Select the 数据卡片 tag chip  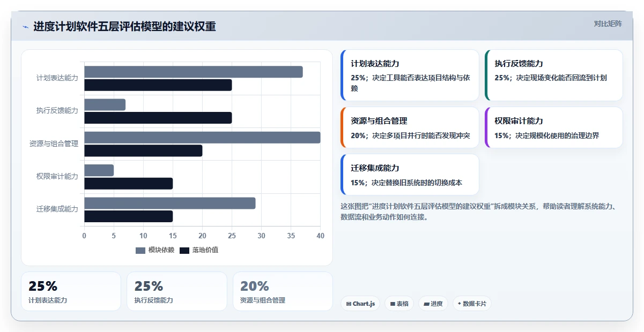click(x=472, y=304)
